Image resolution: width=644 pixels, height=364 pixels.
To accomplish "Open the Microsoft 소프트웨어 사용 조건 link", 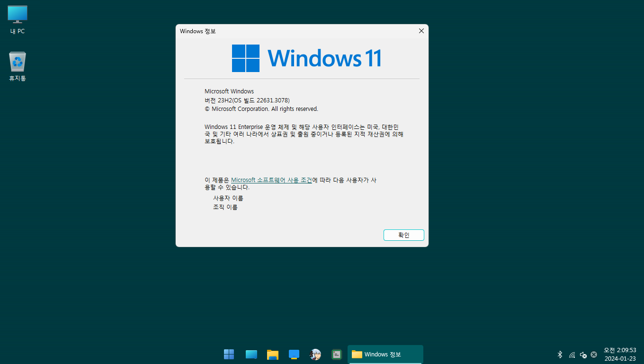I will tap(271, 180).
